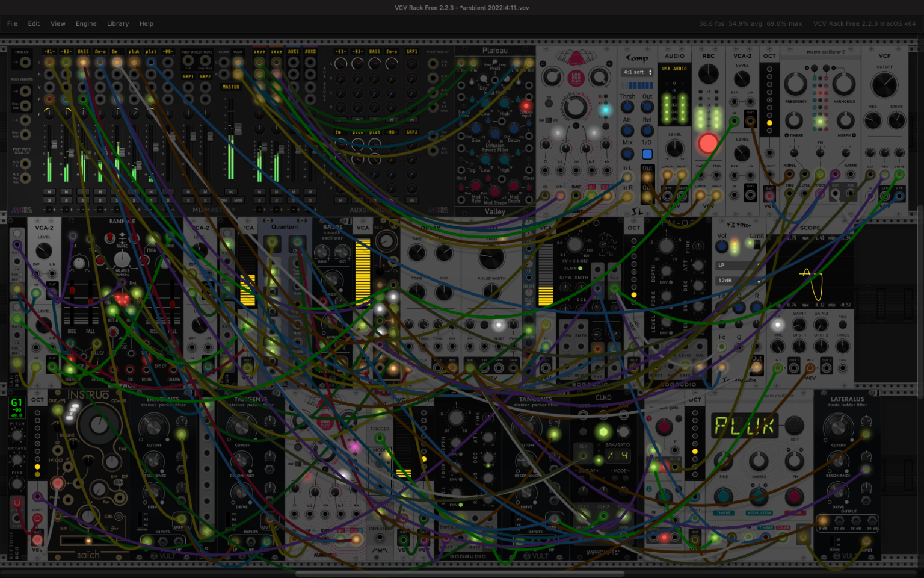The width and height of the screenshot is (924, 578).
Task: Click the 58.6 fps status text
Action: (711, 23)
